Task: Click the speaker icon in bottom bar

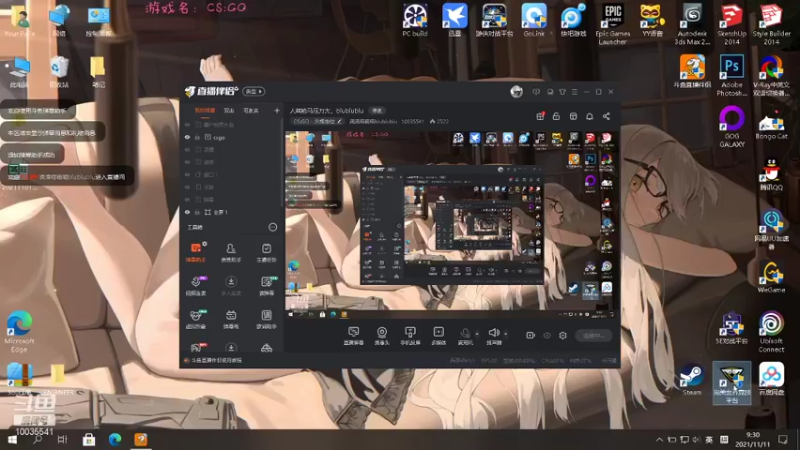Action: pyautogui.click(x=493, y=335)
